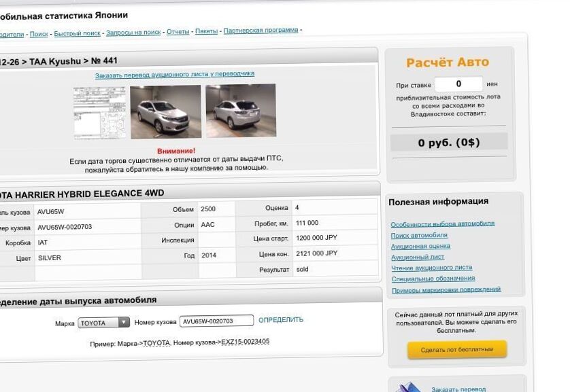Select the color value SILVER
The image size is (570, 392).
50,258
